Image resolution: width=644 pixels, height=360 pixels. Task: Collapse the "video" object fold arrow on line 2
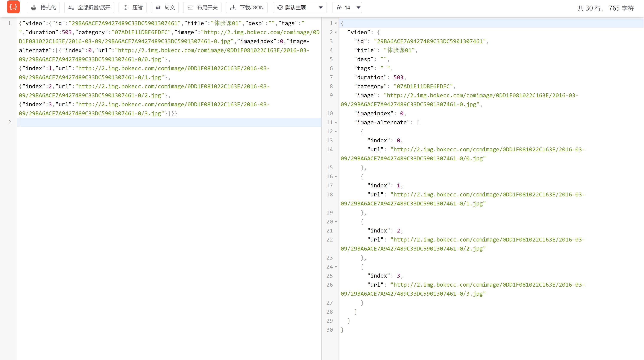[x=336, y=32]
